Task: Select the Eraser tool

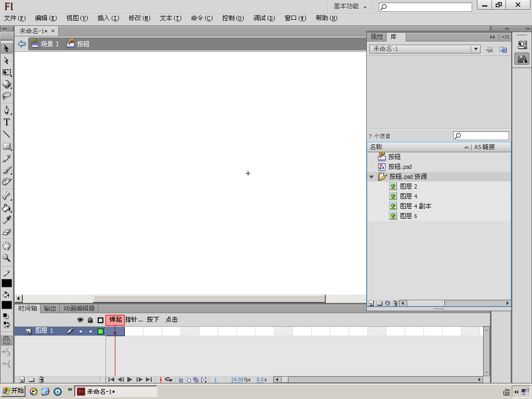Action: pos(6,232)
